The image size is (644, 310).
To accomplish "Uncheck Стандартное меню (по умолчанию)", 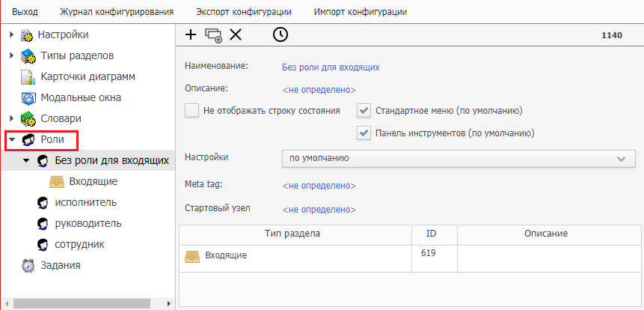I will [x=364, y=111].
